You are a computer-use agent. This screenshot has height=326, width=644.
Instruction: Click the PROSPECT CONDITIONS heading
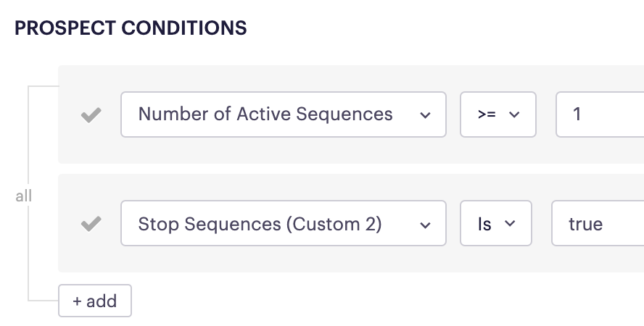tap(131, 28)
